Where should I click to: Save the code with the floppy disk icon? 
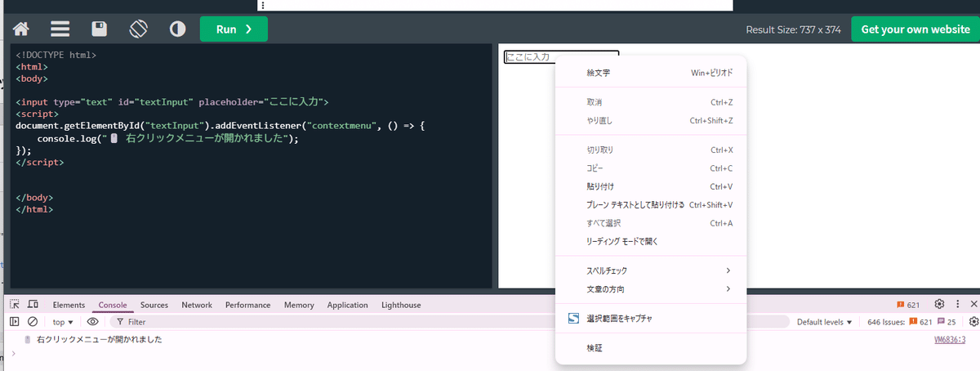click(x=99, y=29)
